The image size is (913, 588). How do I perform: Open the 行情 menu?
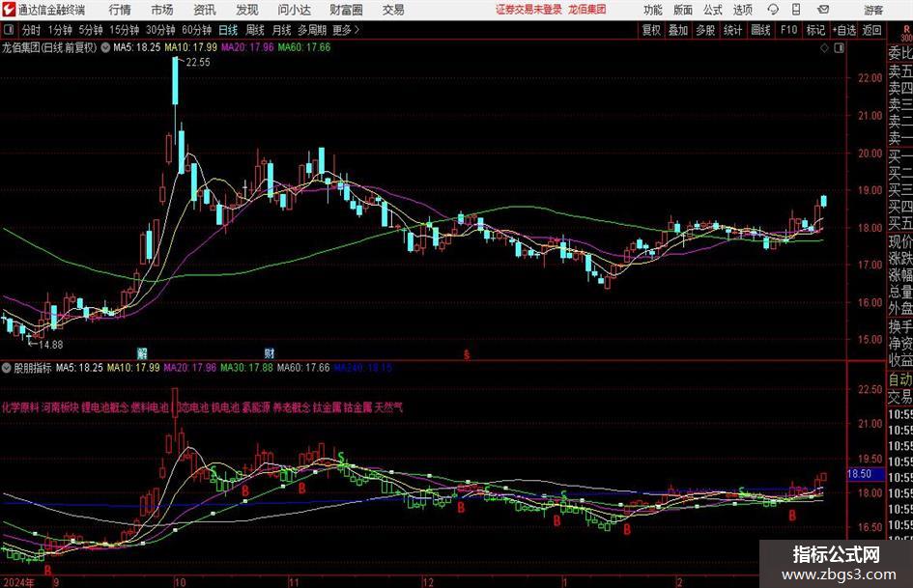(x=120, y=10)
